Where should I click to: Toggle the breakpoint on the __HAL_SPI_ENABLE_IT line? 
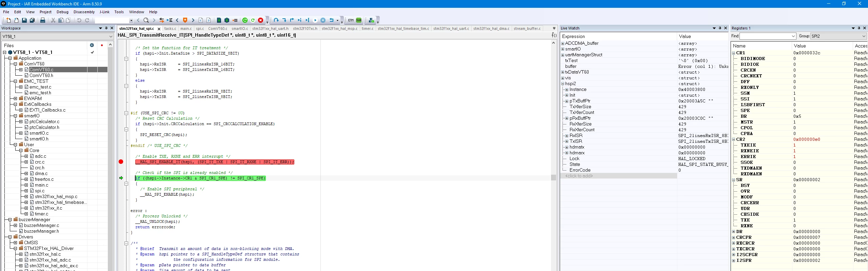[x=121, y=162]
